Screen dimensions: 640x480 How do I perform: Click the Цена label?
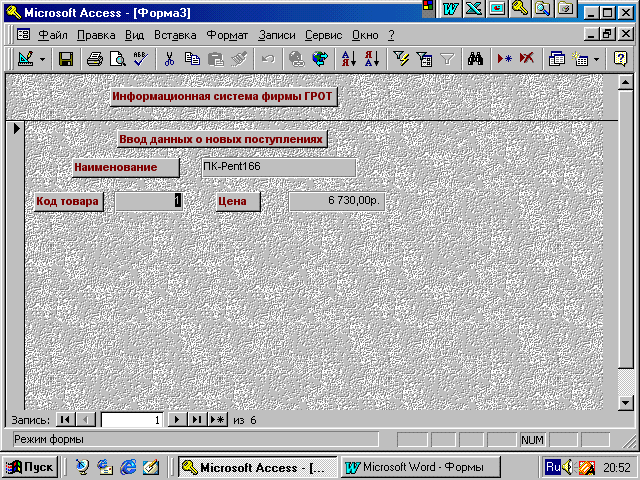(x=238, y=202)
